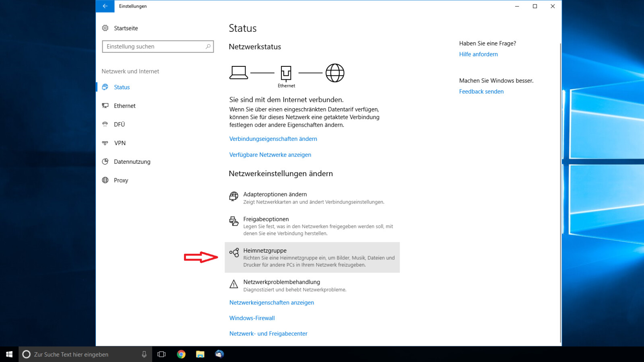Image resolution: width=644 pixels, height=362 pixels.
Task: Click the Start menu button
Action: click(x=8, y=354)
